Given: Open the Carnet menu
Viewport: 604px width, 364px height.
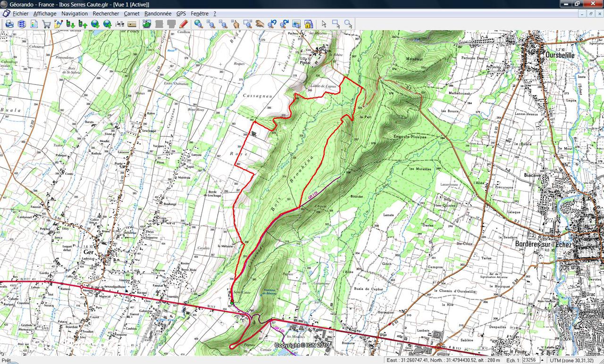Looking at the screenshot, I should coord(131,14).
